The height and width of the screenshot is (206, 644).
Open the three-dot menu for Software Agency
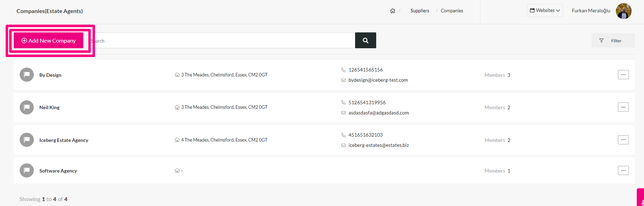click(x=623, y=170)
